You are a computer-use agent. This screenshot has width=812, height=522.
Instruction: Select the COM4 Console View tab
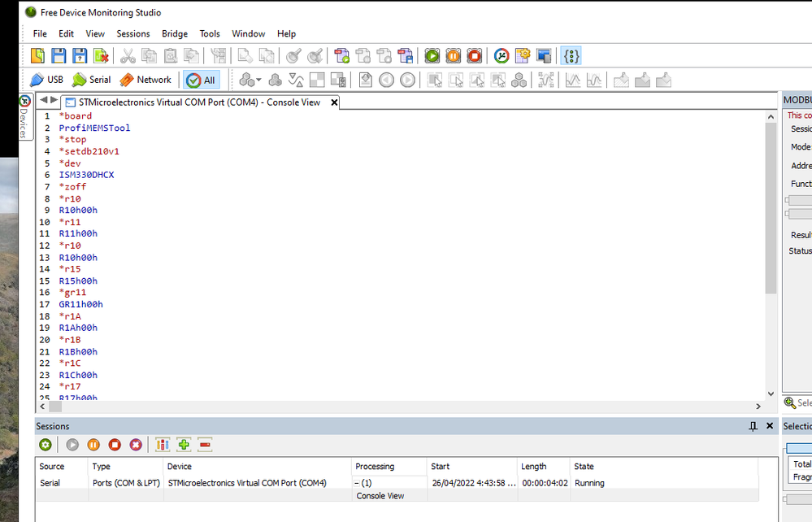click(199, 102)
